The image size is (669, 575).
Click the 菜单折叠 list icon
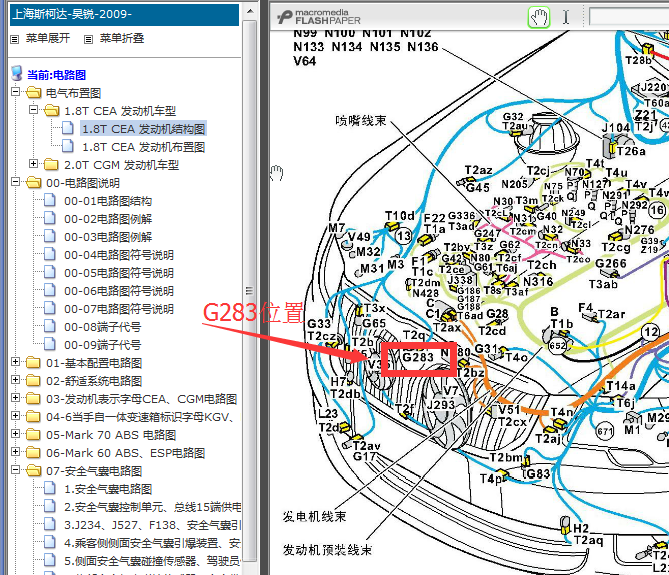pos(88,39)
